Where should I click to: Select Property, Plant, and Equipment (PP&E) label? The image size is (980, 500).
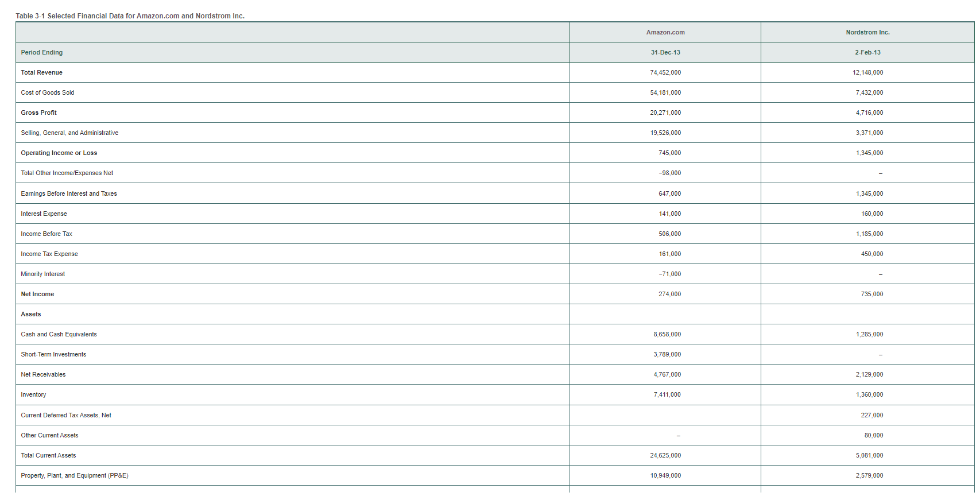75,475
